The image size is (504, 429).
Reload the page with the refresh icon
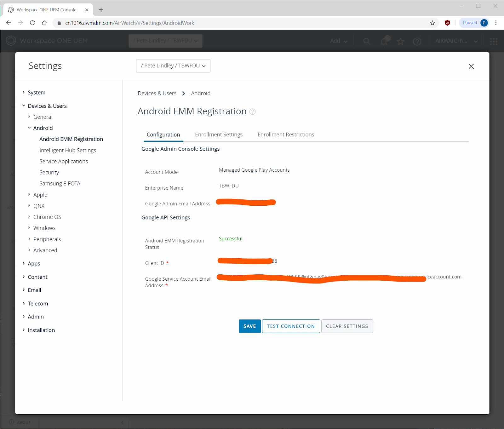(32, 23)
